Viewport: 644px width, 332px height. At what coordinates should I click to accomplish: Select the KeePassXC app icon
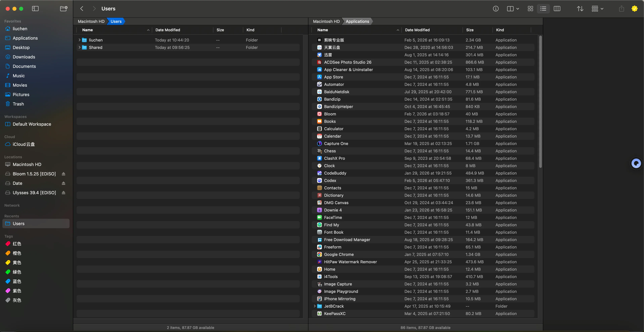[x=319, y=314]
